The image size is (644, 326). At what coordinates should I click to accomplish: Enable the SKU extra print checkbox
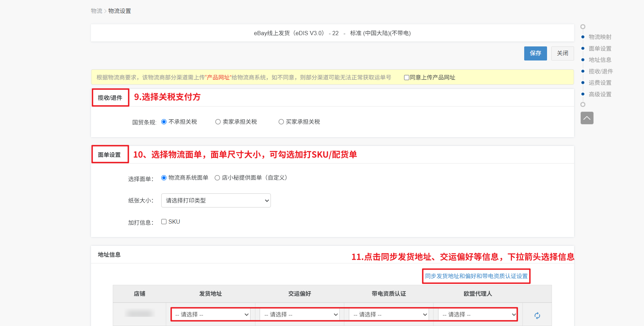(x=164, y=222)
